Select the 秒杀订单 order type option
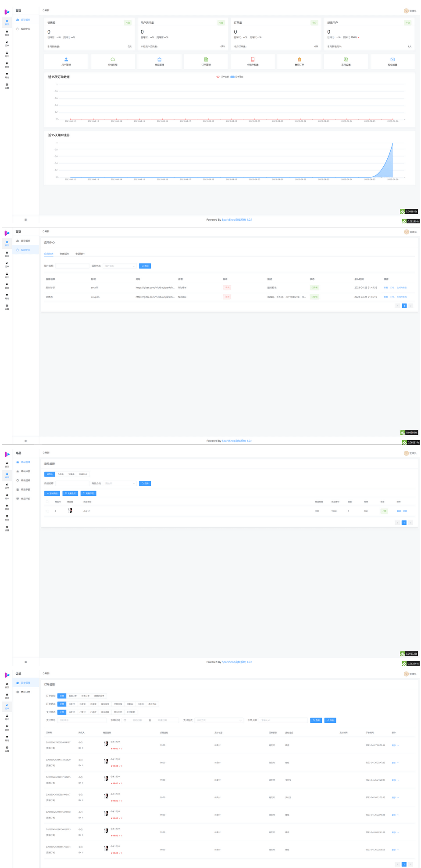This screenshot has width=421, height=868. click(x=86, y=696)
